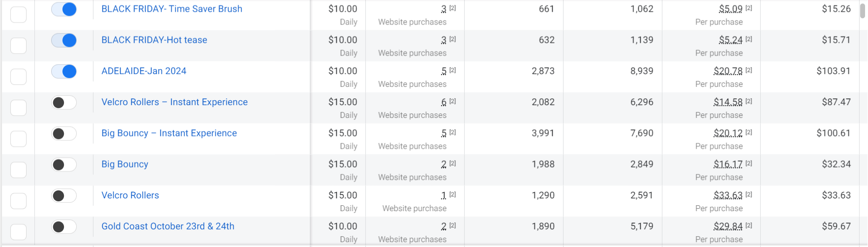Click the underlined $29.84 per purchase value
The height and width of the screenshot is (247, 868).
click(x=728, y=226)
